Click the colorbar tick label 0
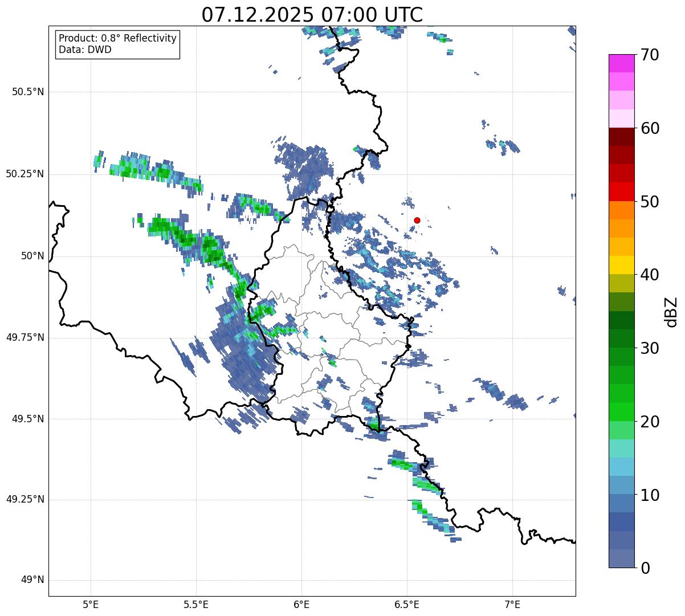The height and width of the screenshot is (616, 685). [x=645, y=568]
